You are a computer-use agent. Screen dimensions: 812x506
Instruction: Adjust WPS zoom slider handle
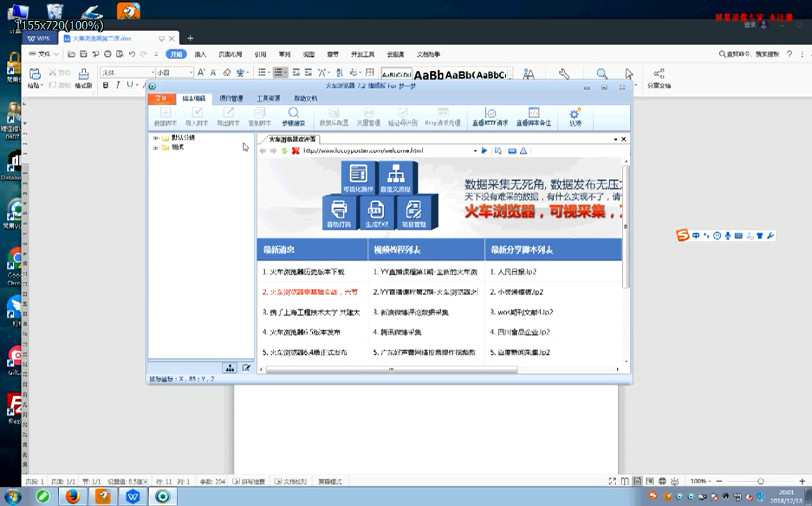coord(760,481)
